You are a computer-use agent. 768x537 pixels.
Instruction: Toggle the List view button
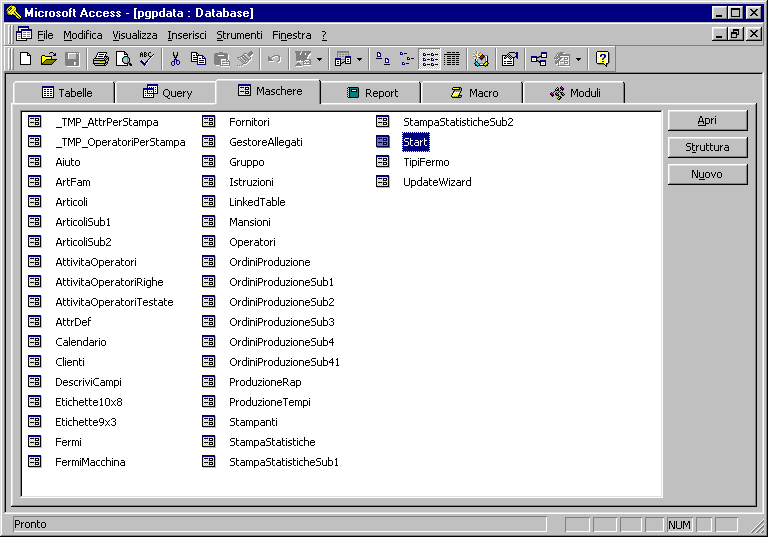[430, 59]
